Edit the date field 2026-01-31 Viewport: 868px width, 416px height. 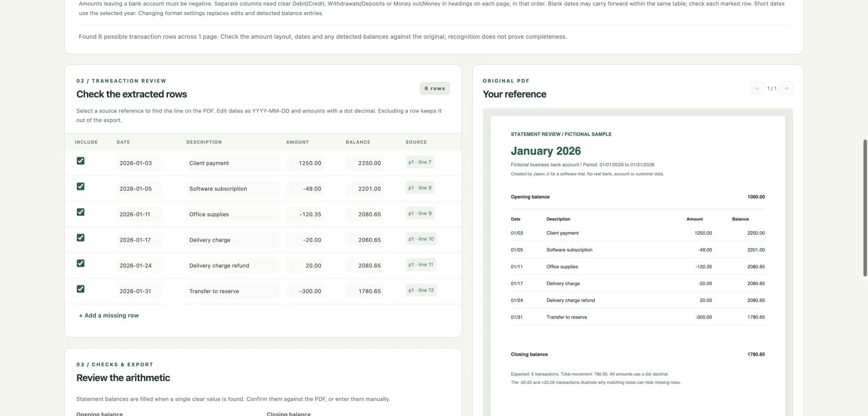139,291
